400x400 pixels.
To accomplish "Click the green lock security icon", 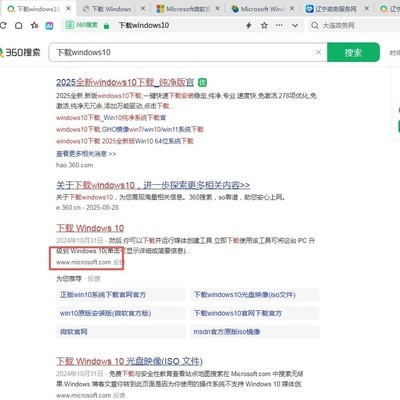I will [106, 26].
